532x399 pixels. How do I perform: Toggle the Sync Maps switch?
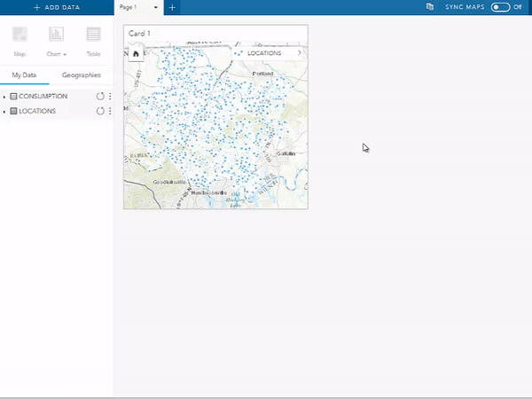(x=500, y=7)
